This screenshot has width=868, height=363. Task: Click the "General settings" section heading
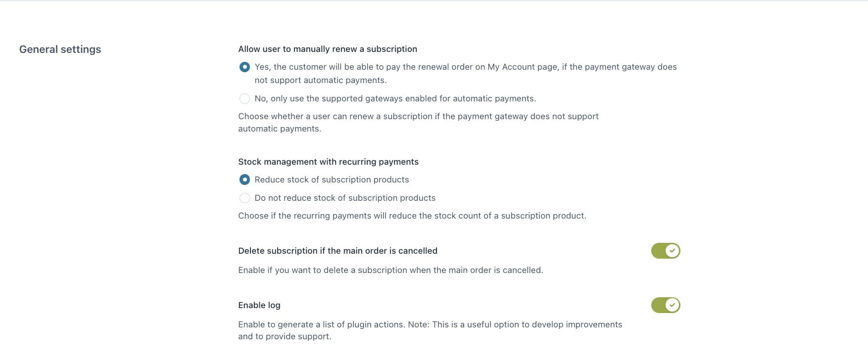[x=60, y=49]
